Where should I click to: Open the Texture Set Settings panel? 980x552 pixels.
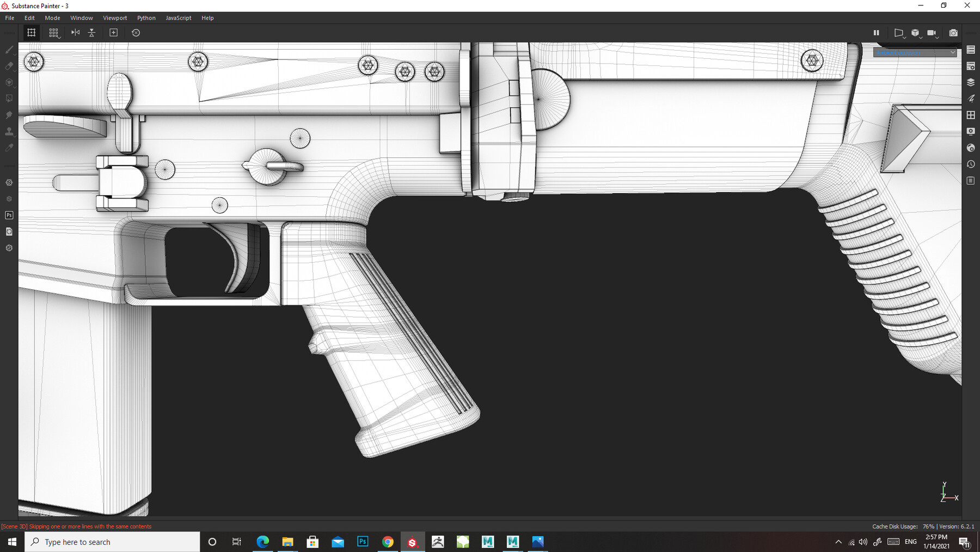(971, 66)
